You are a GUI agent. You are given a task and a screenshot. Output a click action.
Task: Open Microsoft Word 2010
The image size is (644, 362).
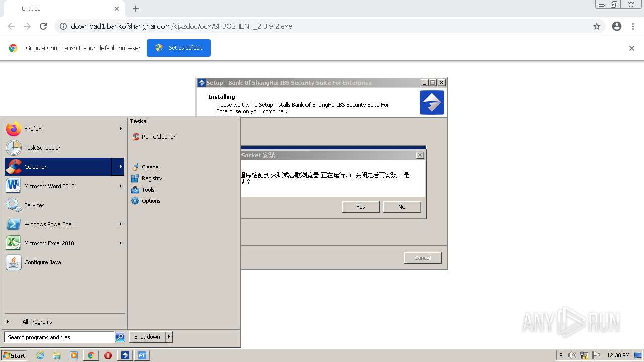pyautogui.click(x=64, y=186)
